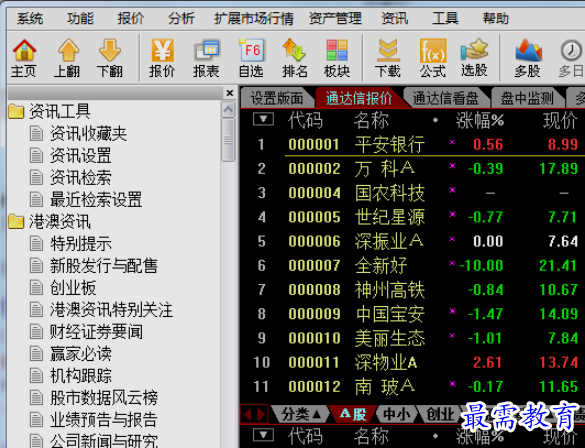Open the 分析 menu
This screenshot has height=448, width=585.
pos(181,18)
